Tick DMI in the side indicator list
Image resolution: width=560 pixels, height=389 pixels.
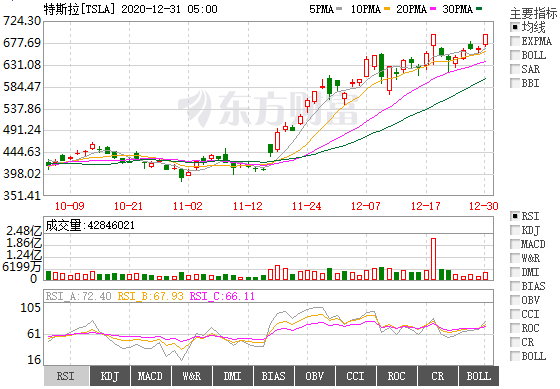point(515,272)
